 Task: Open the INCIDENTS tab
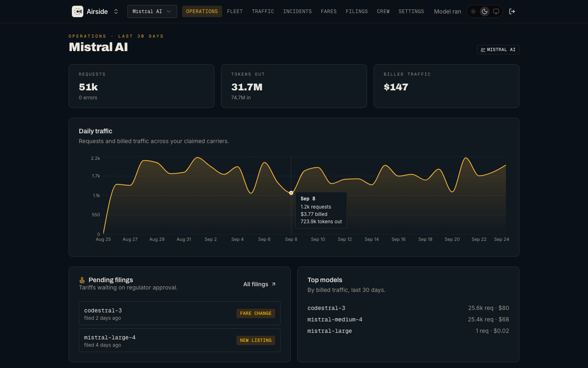pos(297,11)
